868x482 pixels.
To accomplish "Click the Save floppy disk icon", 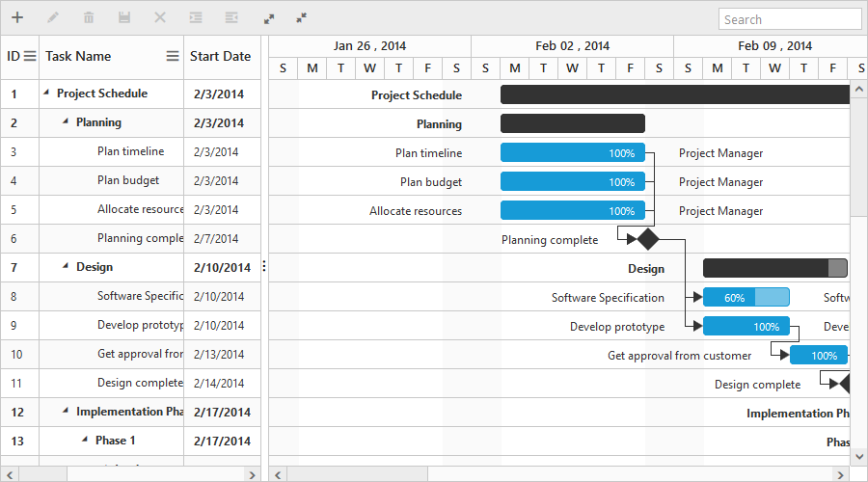I will (124, 17).
